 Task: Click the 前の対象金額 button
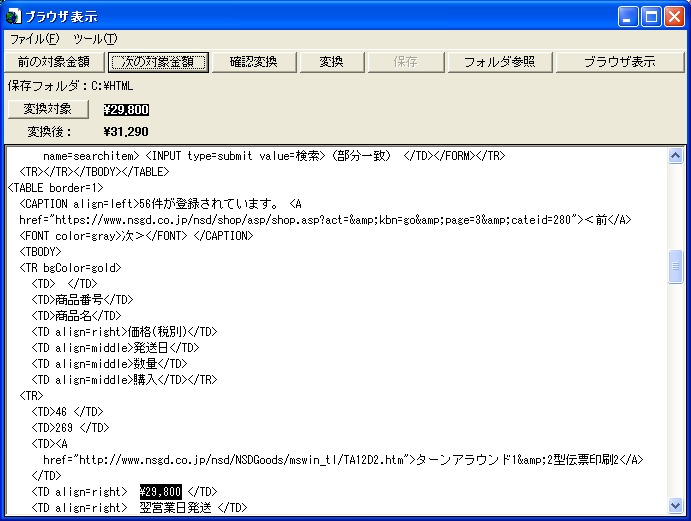[54, 62]
